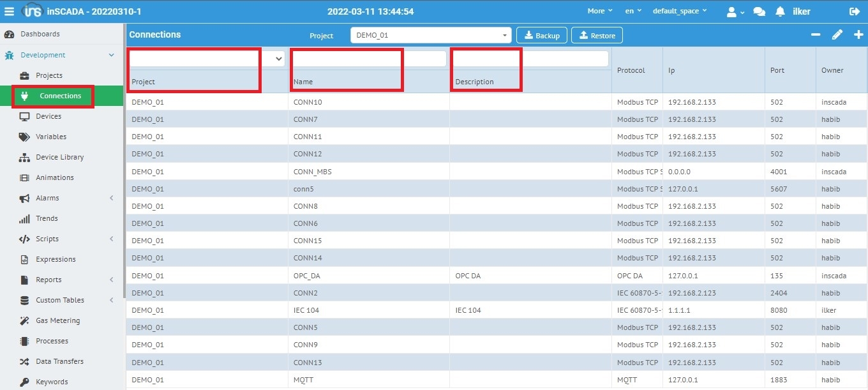This screenshot has height=390, width=868.
Task: Collapse the Development section
Action: coord(111,56)
